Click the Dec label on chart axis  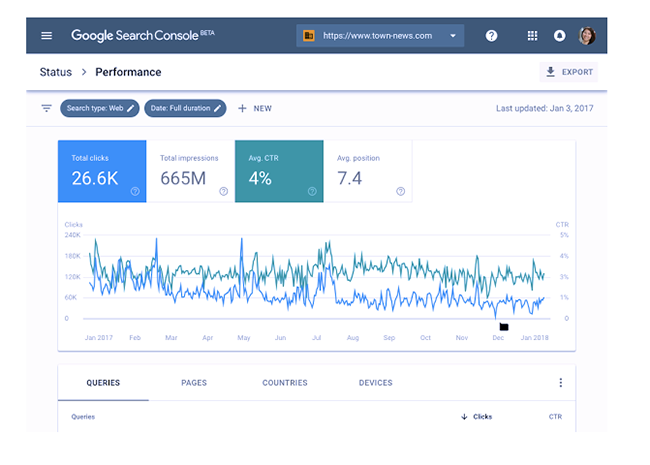point(498,338)
